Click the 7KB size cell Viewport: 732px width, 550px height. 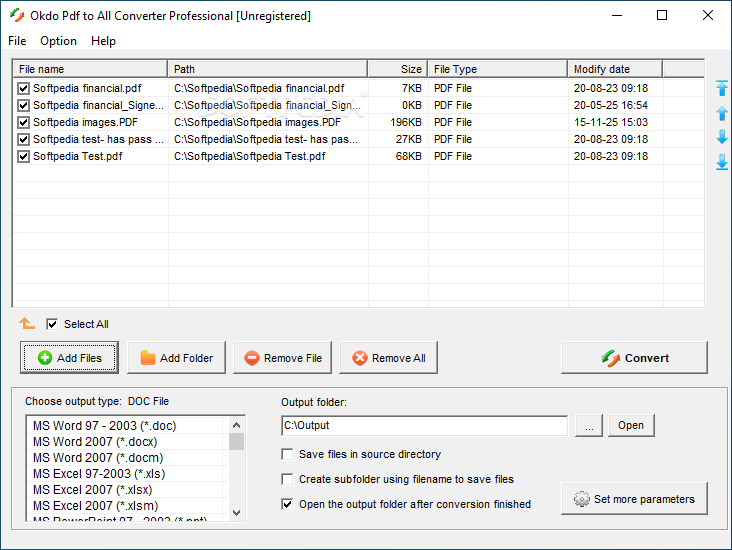(x=398, y=88)
